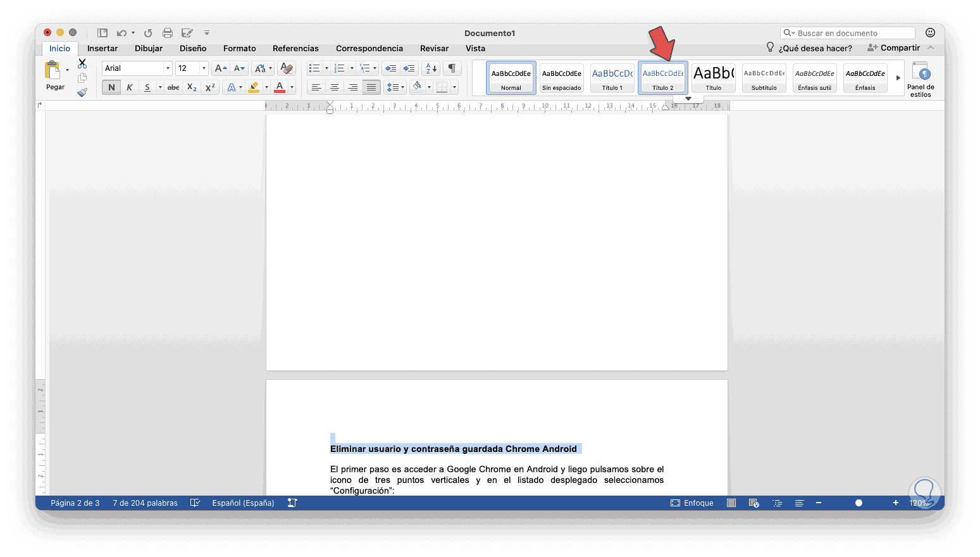Apply the red font color
Viewport: 980px width, 557px height.
[280, 87]
